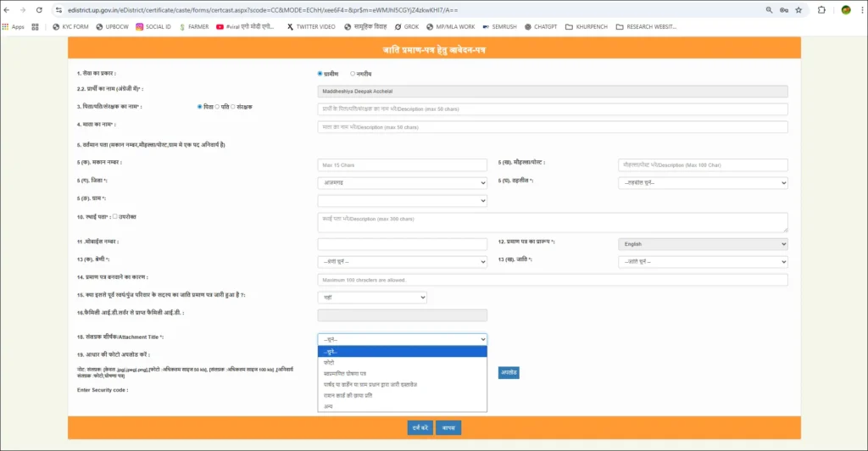Click the father/husband/guardian name field
Viewport: 868px width, 451px height.
click(553, 109)
